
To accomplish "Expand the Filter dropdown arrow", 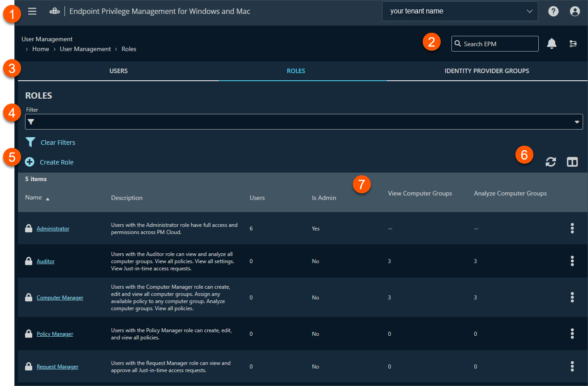I will tap(577, 122).
